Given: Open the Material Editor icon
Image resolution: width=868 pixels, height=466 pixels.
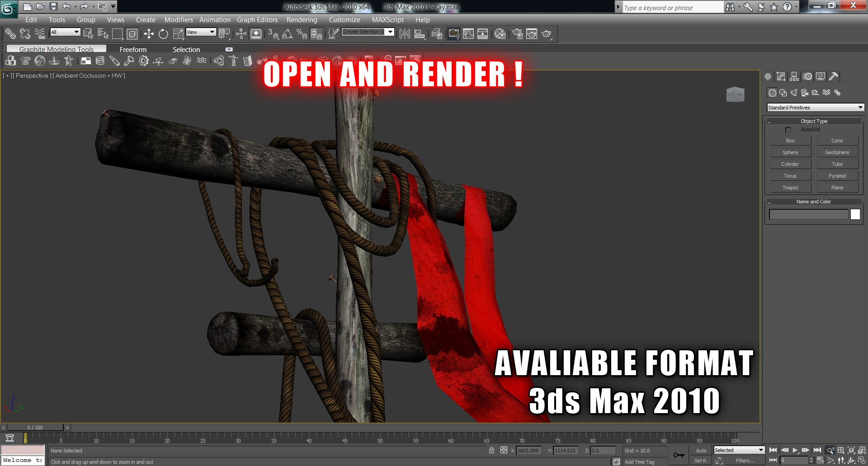Looking at the screenshot, I should 500,34.
